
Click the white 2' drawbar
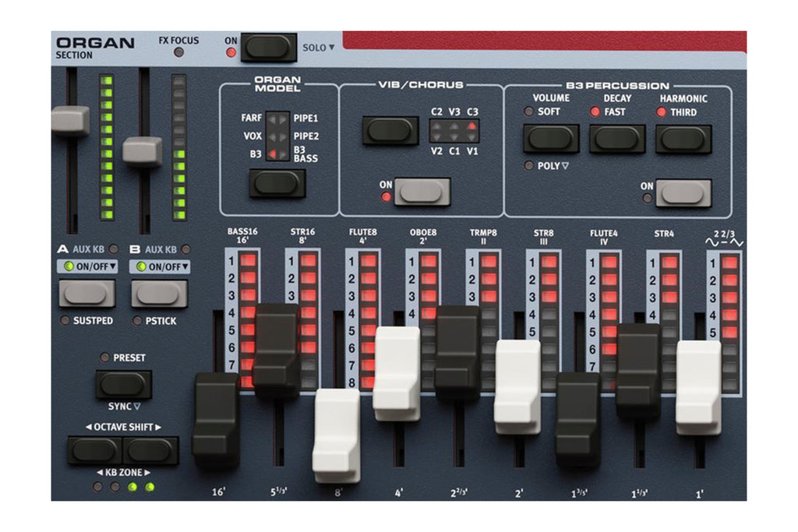[517, 386]
